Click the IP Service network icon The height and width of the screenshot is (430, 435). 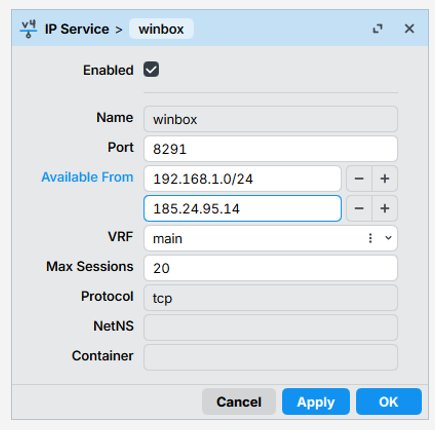pos(28,29)
